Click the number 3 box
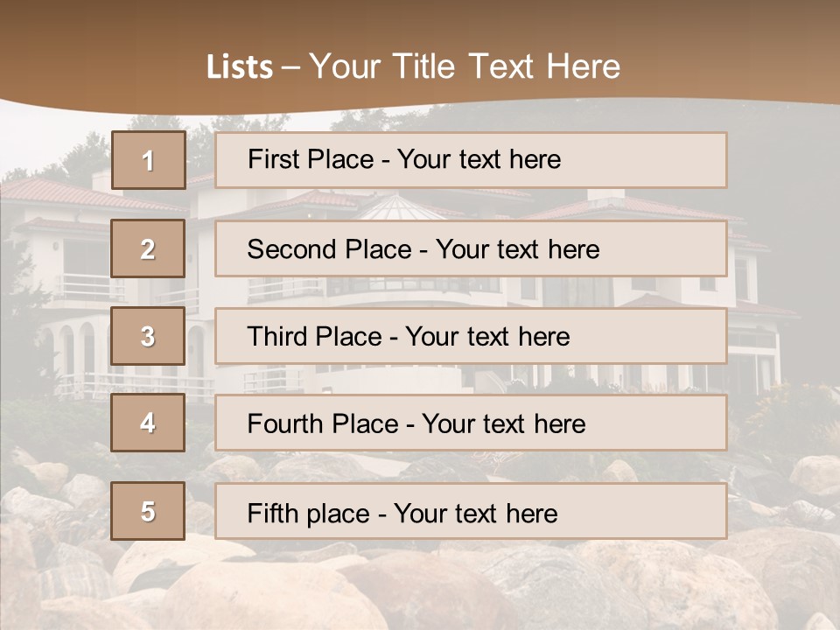The image size is (840, 630). 148,336
